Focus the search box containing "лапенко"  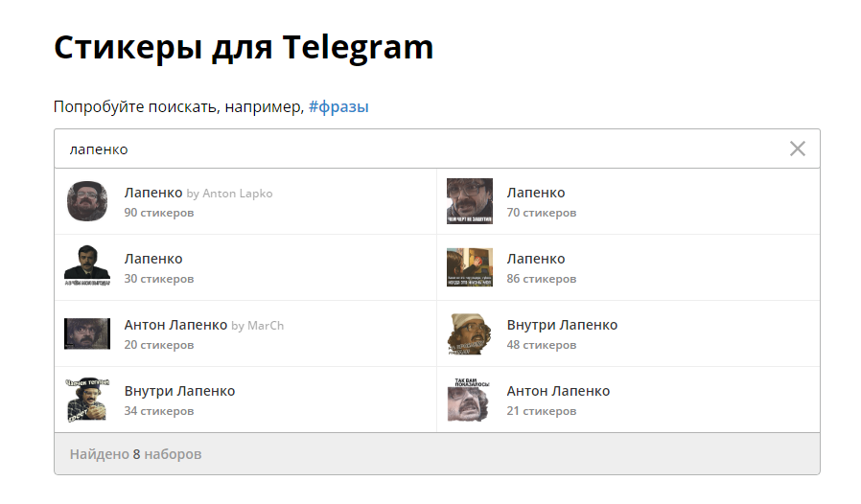pos(422,149)
